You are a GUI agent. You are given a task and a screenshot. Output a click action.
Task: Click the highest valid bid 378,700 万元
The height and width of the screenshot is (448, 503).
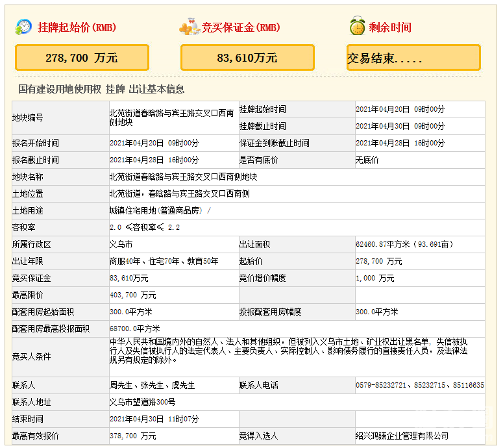tap(133, 436)
